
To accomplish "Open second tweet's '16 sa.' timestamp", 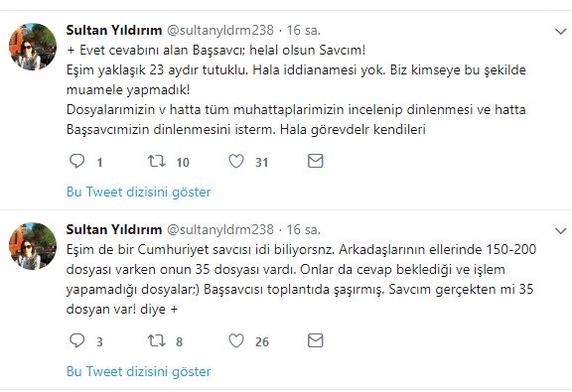I will [x=303, y=229].
